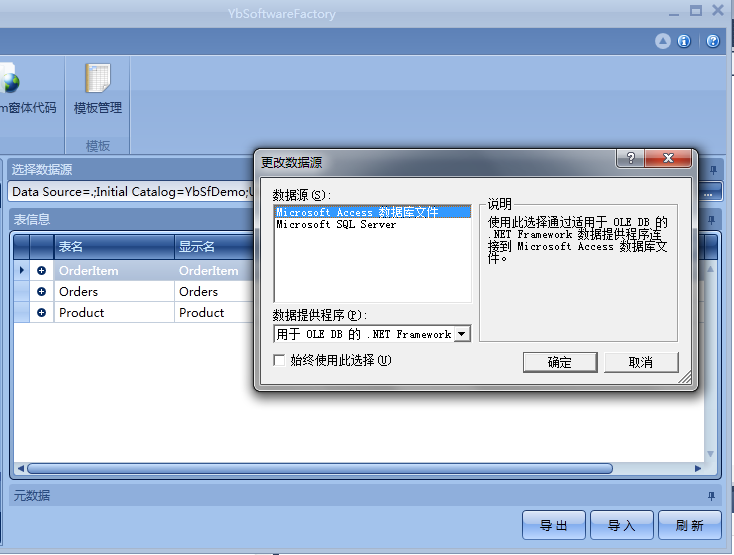Click the ellipsis browse button for the connection string
734x555 pixels.
[709, 192]
